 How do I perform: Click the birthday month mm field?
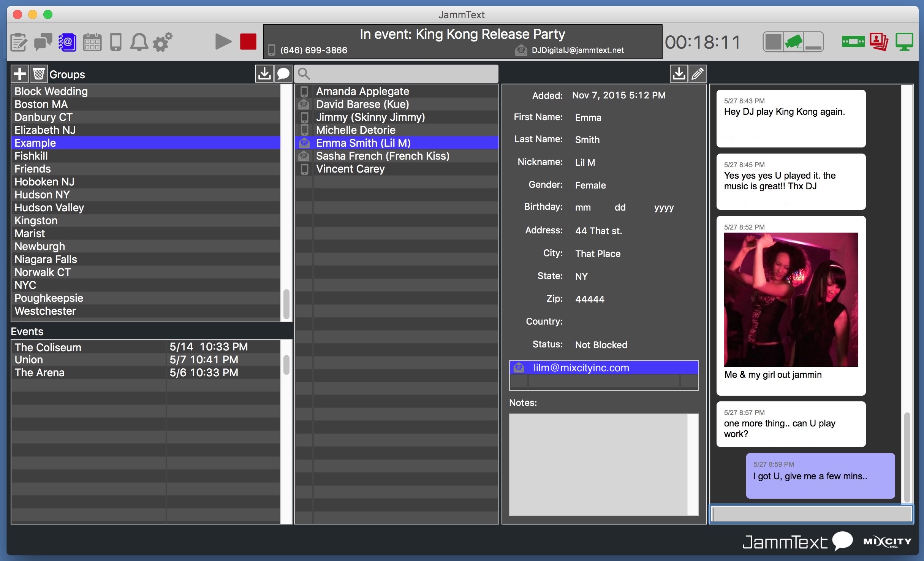tap(583, 208)
